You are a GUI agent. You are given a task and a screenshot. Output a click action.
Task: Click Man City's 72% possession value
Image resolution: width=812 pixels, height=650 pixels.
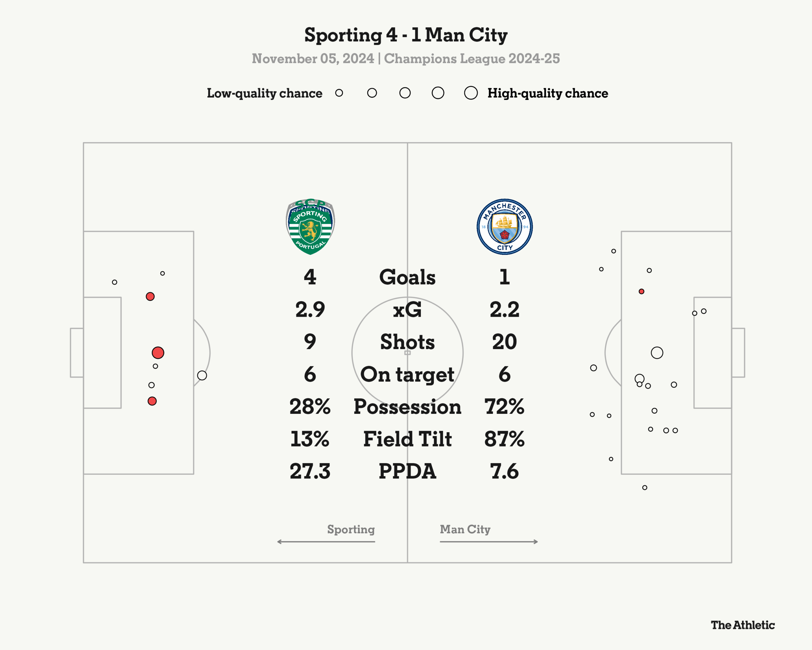click(504, 407)
